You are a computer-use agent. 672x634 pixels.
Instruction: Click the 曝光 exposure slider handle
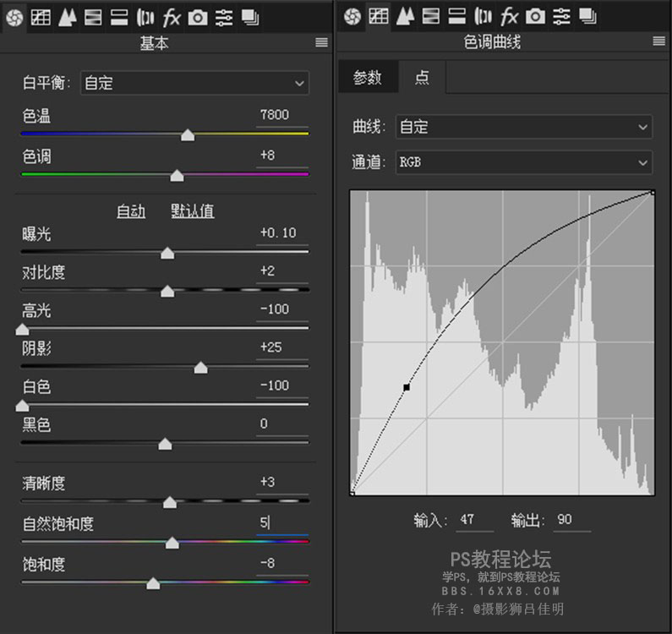point(167,253)
